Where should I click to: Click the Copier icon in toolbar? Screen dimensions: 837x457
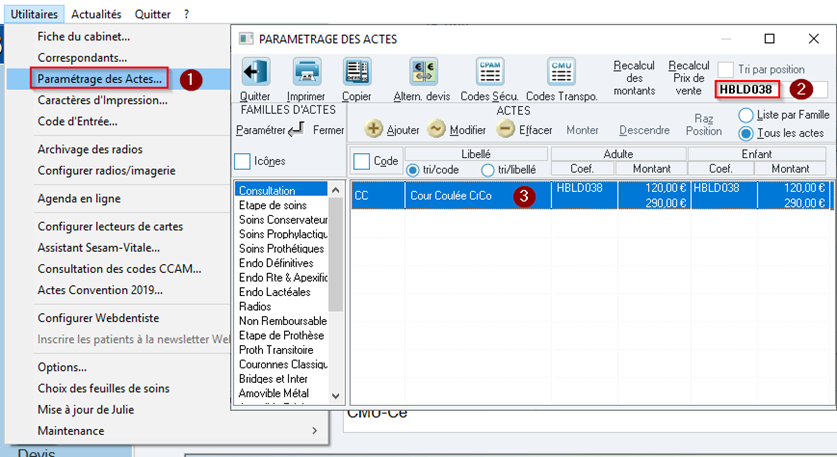pyautogui.click(x=357, y=72)
